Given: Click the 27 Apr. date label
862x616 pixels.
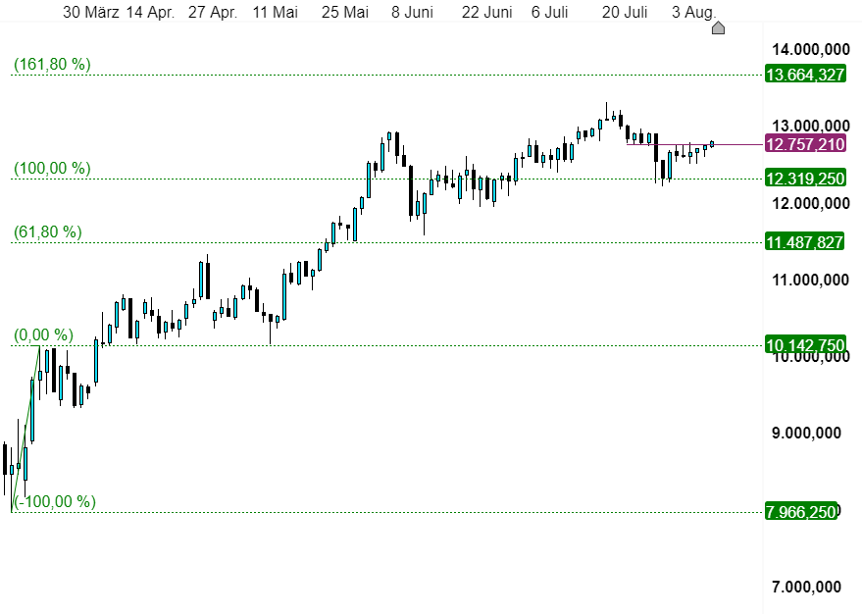Looking at the screenshot, I should point(213,12).
